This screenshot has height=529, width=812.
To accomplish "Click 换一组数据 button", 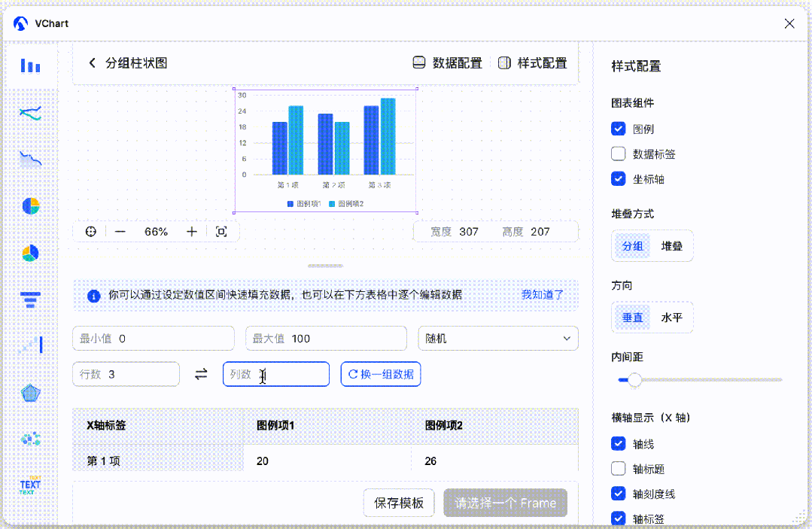I will (x=381, y=374).
